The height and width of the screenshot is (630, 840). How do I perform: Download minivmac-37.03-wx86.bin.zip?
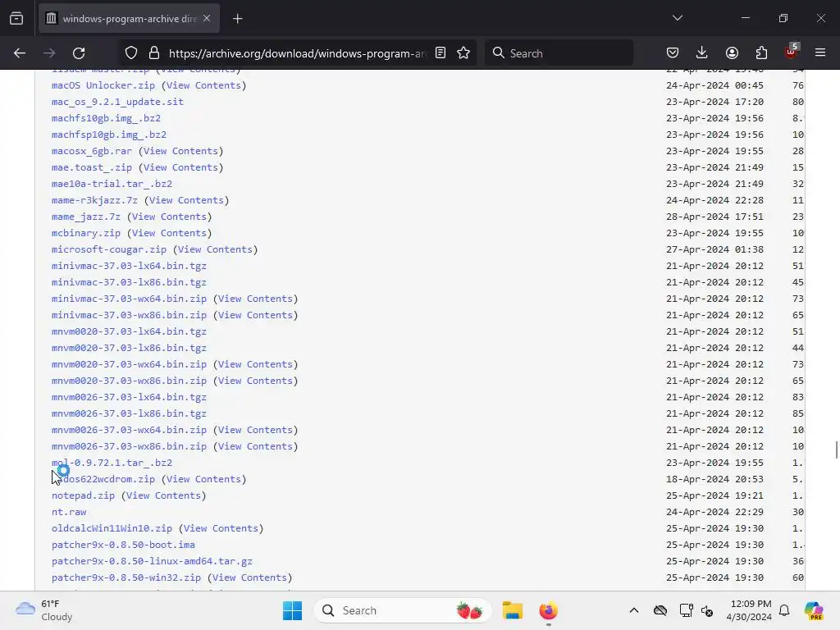(129, 315)
